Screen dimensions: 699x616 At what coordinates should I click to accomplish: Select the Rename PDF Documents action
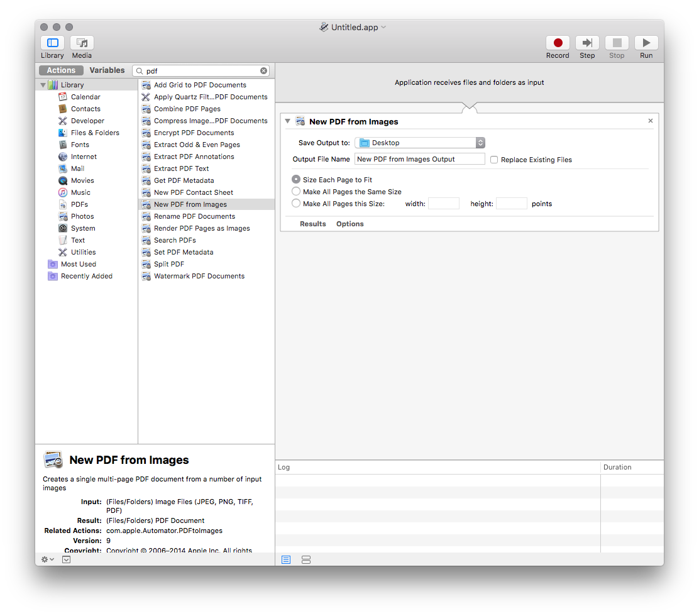[x=206, y=217]
